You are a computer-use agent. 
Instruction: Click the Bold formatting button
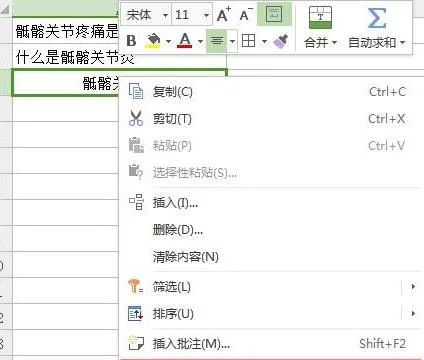(131, 41)
